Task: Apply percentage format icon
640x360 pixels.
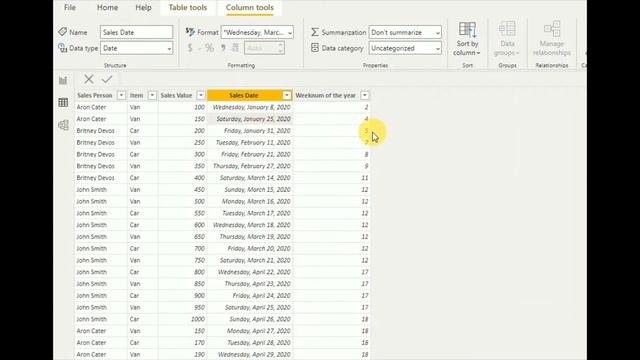Action: click(x=209, y=48)
